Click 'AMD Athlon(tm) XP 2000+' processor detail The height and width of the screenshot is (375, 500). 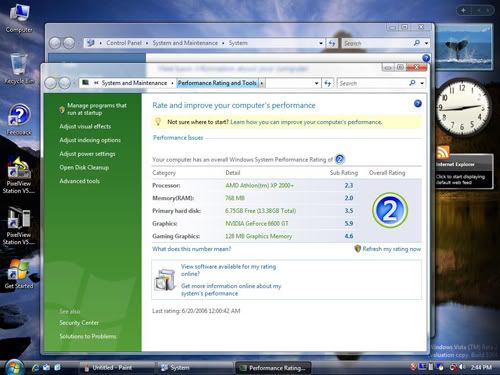click(260, 185)
